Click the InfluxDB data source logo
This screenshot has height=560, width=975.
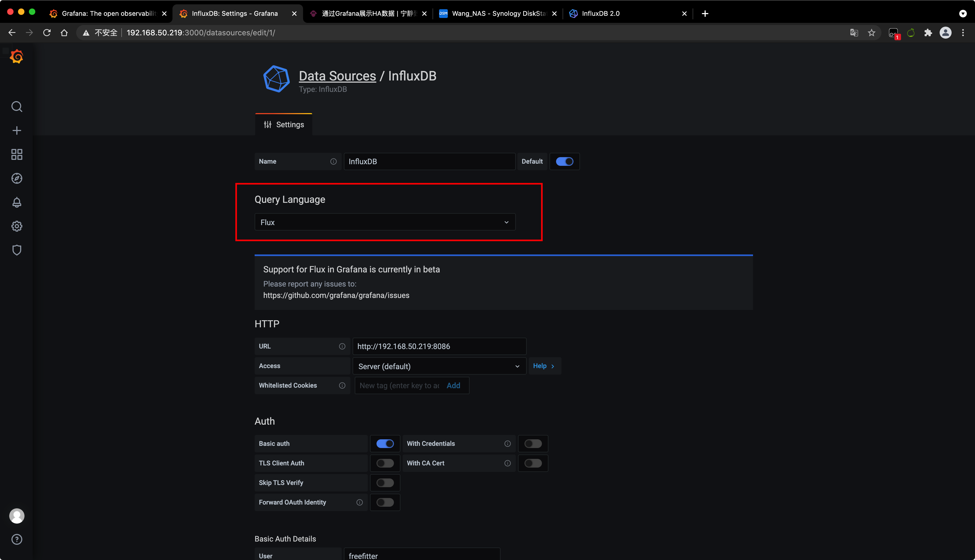coord(276,79)
